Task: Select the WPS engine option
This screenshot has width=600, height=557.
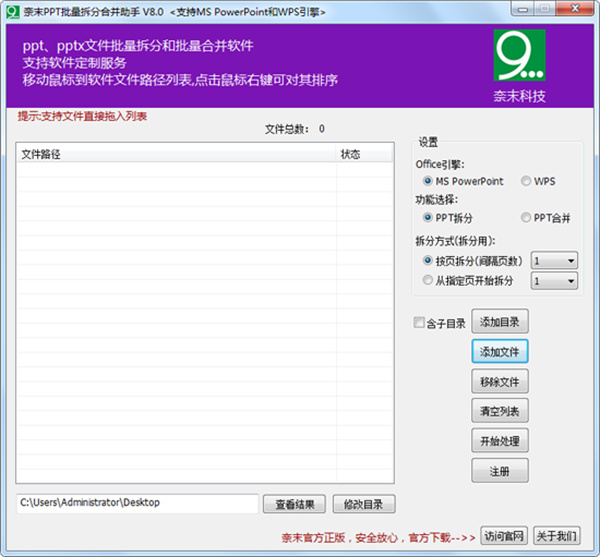Action: 526,181
